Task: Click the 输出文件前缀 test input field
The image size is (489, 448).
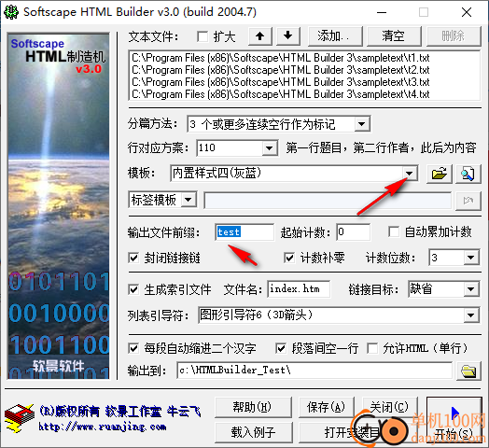Action: pos(244,232)
